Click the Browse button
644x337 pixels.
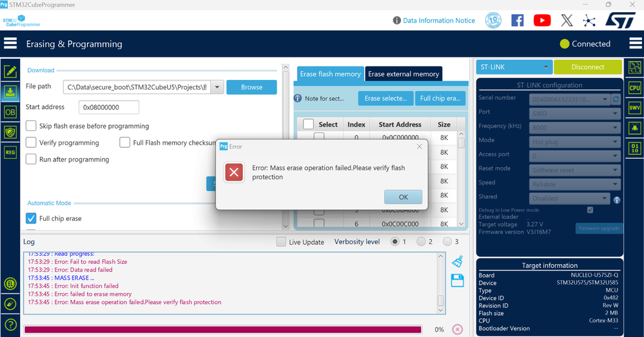coord(251,87)
